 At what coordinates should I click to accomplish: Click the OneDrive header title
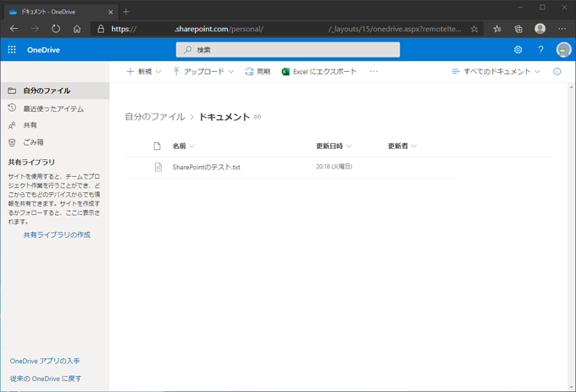43,50
